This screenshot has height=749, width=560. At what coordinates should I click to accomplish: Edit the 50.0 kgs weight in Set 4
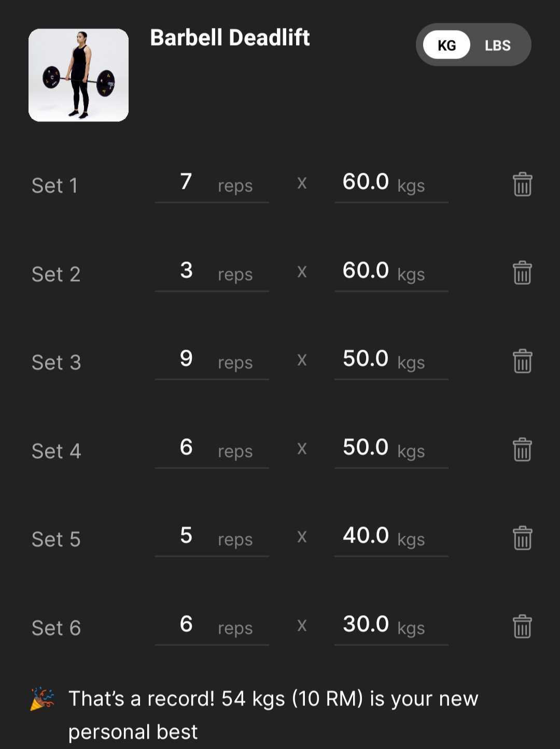[391, 450]
